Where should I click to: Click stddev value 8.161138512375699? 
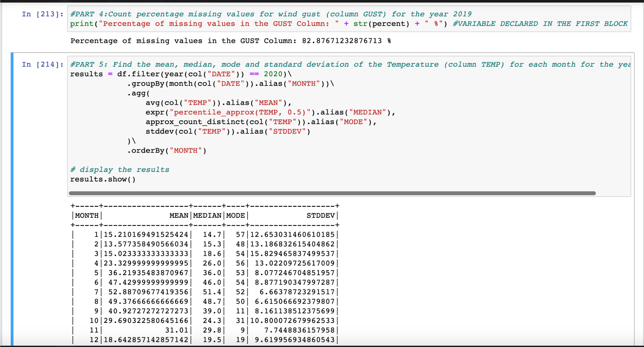coord(295,311)
